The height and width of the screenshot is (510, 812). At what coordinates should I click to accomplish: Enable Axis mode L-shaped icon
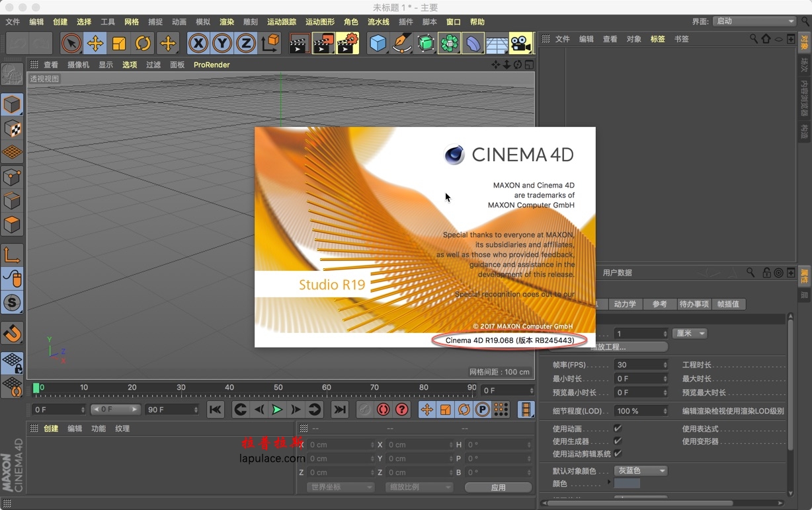click(x=12, y=254)
